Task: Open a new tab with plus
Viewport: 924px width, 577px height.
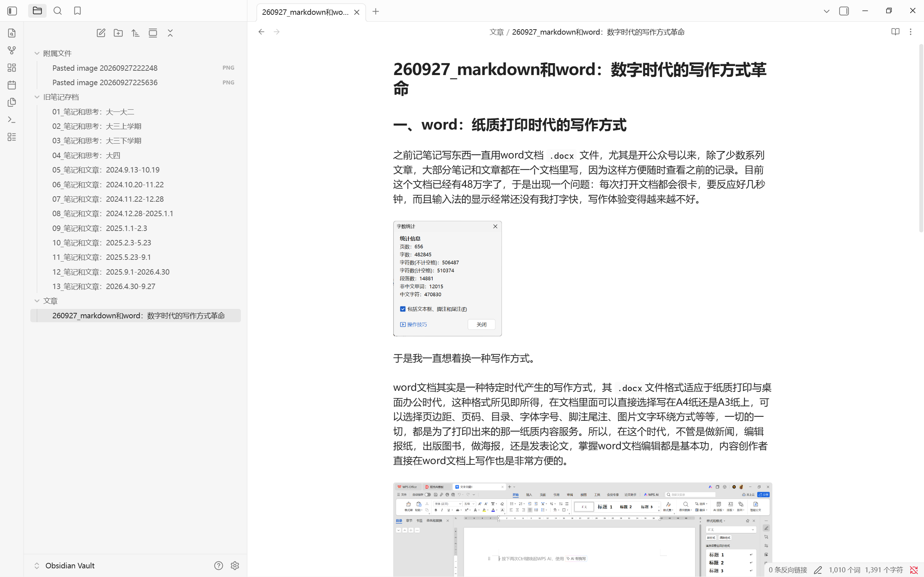Action: (376, 12)
